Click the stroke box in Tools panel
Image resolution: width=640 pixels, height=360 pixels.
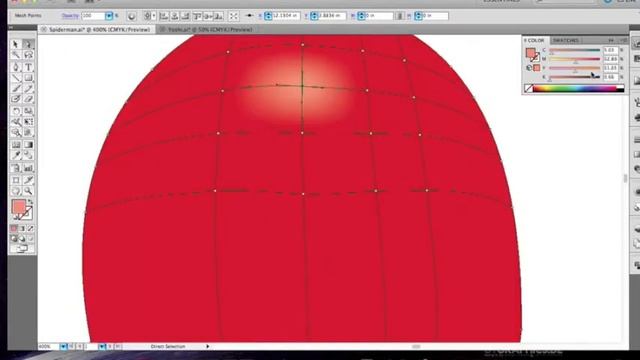27,214
